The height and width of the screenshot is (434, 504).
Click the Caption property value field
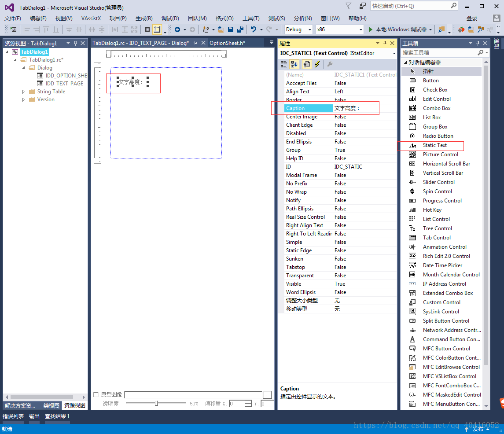coord(364,108)
